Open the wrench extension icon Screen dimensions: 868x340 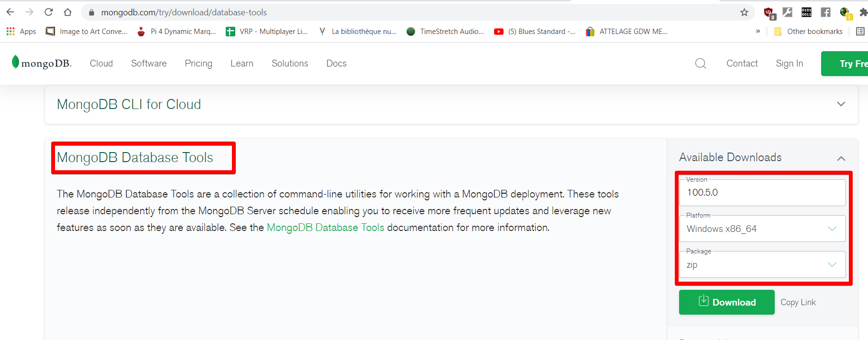788,12
